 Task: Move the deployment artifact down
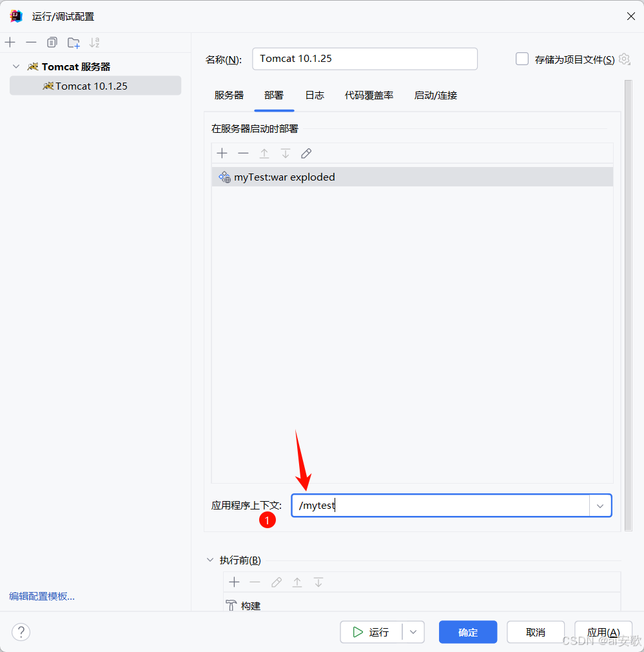coord(285,153)
